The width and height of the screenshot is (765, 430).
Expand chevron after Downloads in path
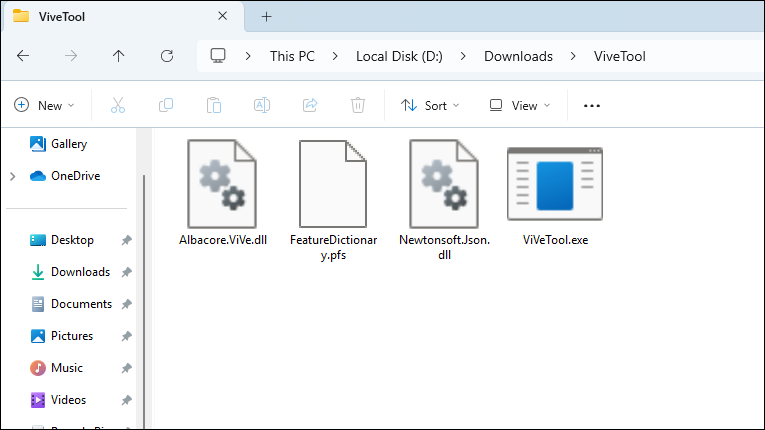pyautogui.click(x=573, y=56)
